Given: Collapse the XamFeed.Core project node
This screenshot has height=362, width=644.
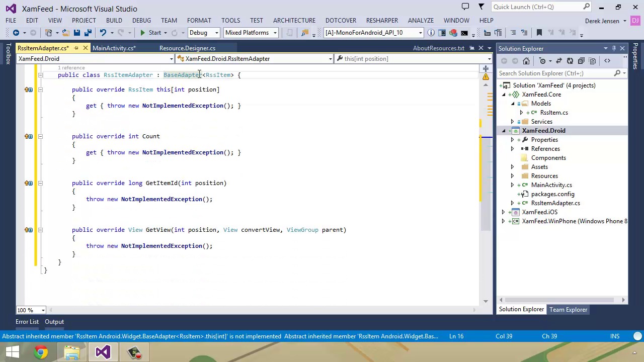Looking at the screenshot, I should point(504,95).
